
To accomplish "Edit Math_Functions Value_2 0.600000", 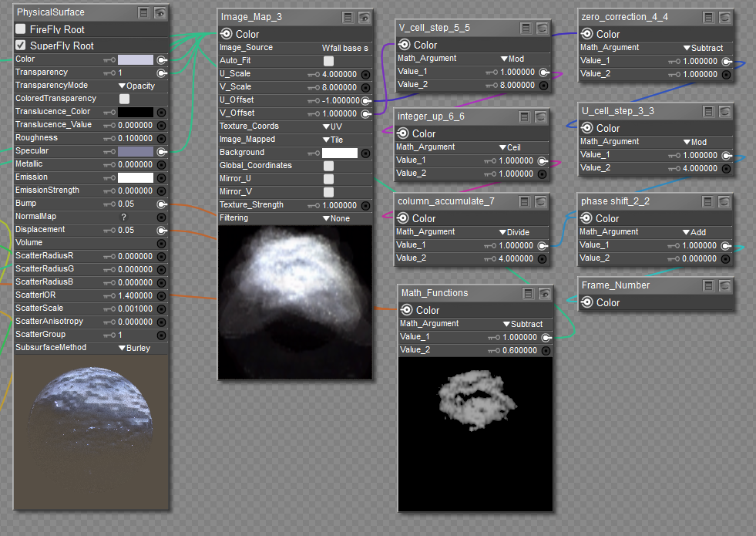I will [x=519, y=350].
